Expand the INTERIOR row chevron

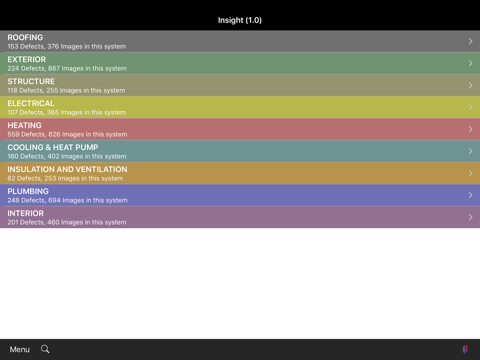470,217
